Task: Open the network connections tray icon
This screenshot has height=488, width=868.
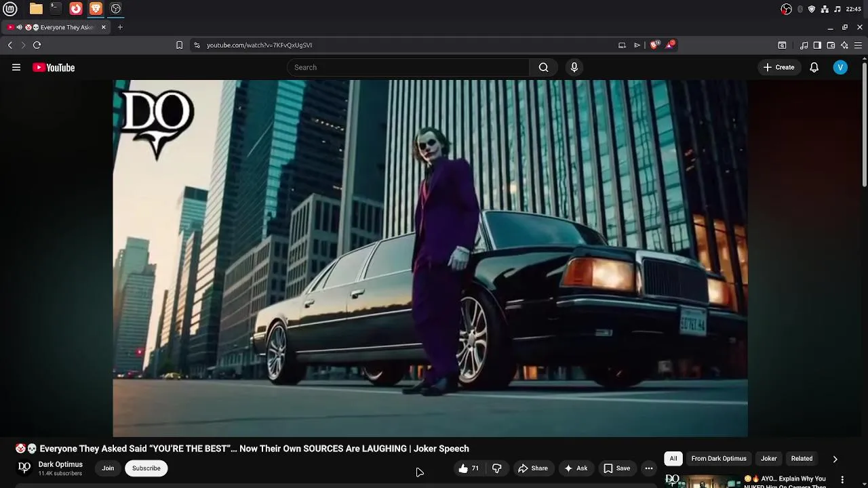Action: coord(825,9)
